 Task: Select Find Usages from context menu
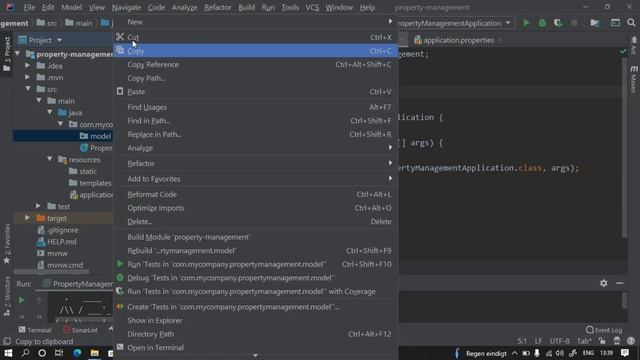pos(255,107)
